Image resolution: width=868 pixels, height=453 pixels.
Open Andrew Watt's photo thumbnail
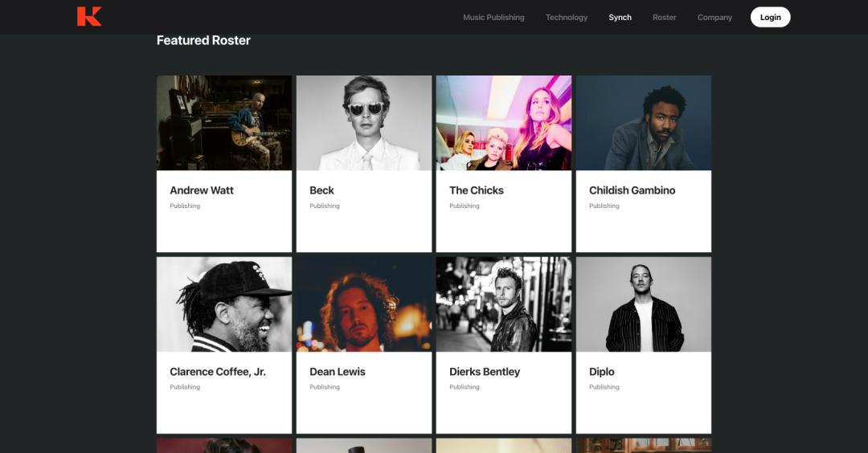(224, 123)
